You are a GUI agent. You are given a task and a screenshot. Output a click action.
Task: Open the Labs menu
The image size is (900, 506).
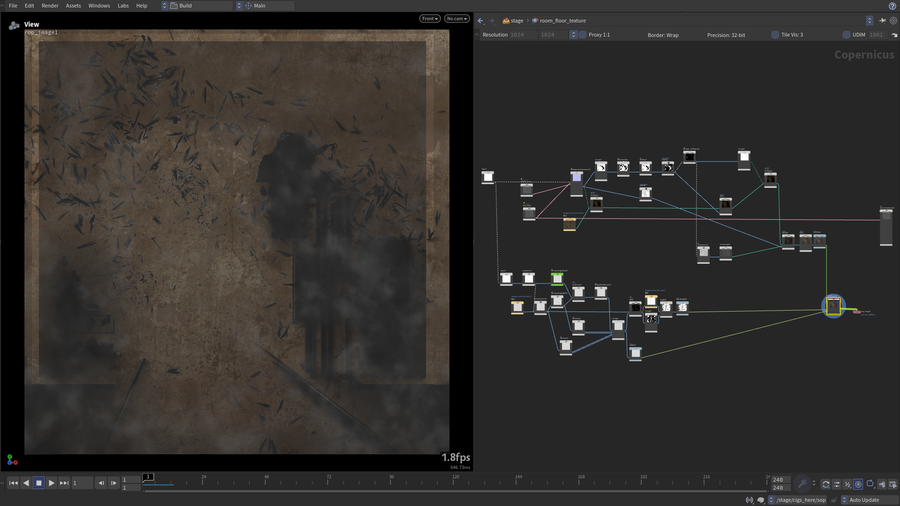click(123, 6)
